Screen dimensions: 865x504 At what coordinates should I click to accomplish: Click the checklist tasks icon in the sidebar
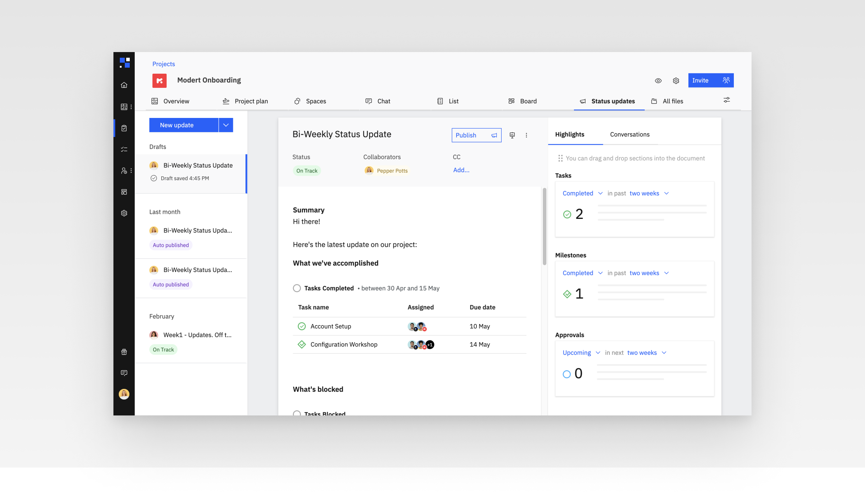click(x=124, y=149)
